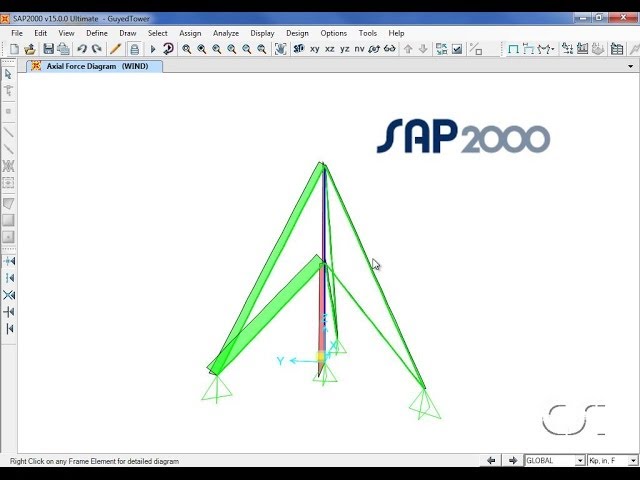Click the Move Down in List arrow
This screenshot has width=640, height=480.
[x=423, y=49]
